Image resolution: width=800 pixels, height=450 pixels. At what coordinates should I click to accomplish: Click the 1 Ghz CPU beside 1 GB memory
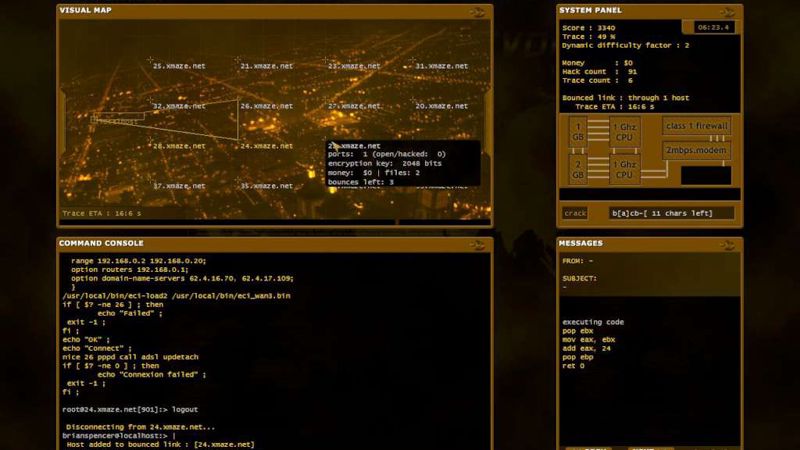coord(624,132)
